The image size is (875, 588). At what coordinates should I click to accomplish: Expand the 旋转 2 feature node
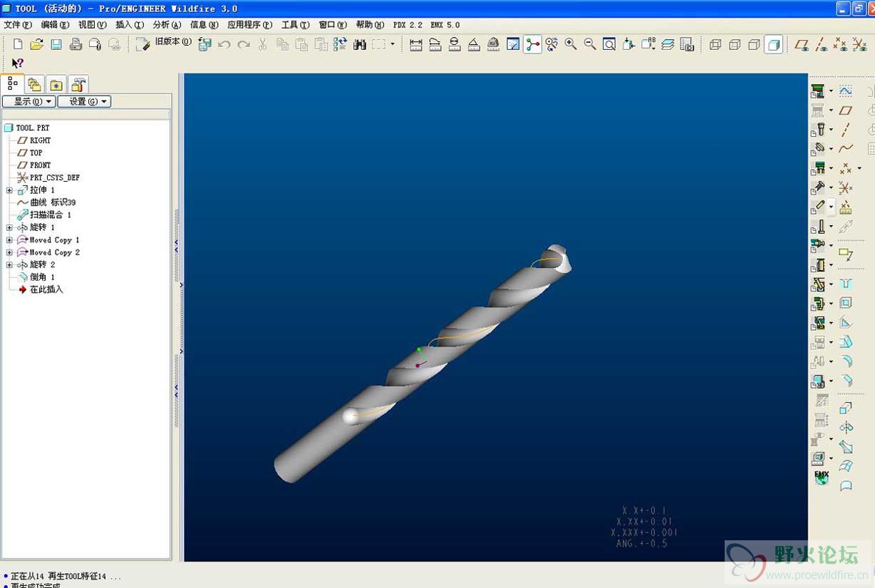[9, 264]
